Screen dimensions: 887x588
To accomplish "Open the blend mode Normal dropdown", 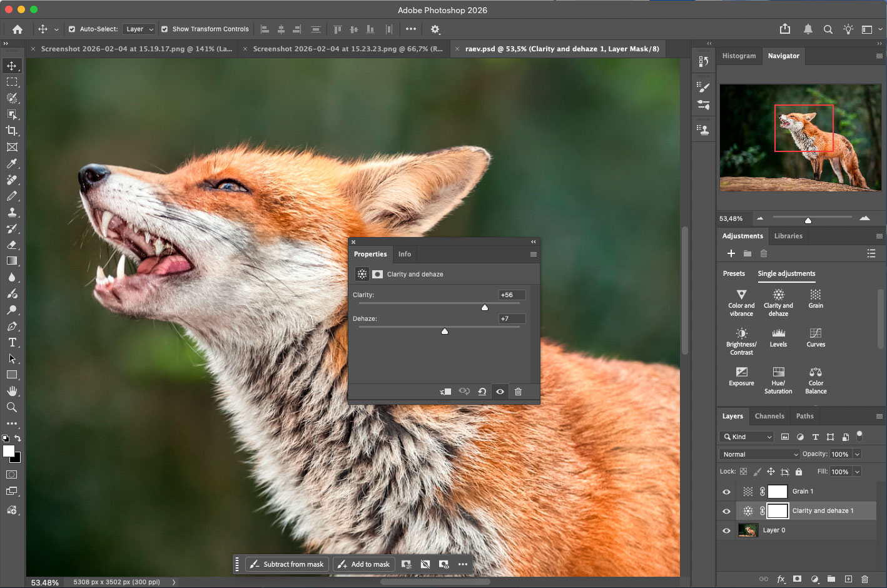I will point(759,454).
